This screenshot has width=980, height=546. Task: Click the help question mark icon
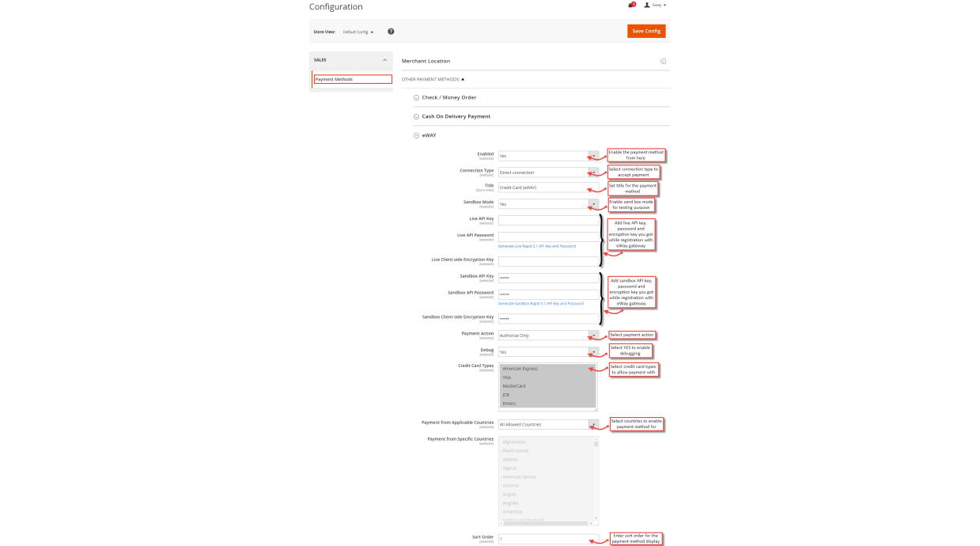click(x=391, y=32)
